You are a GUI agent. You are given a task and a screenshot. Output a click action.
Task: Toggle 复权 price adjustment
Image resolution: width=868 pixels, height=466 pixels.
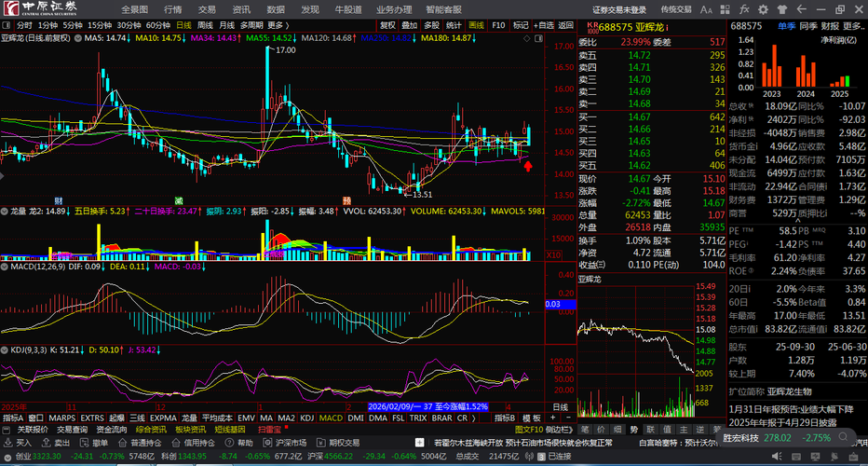[387, 25]
